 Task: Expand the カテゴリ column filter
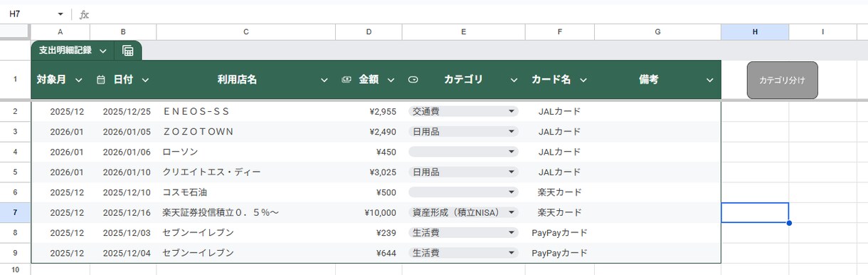(x=514, y=80)
